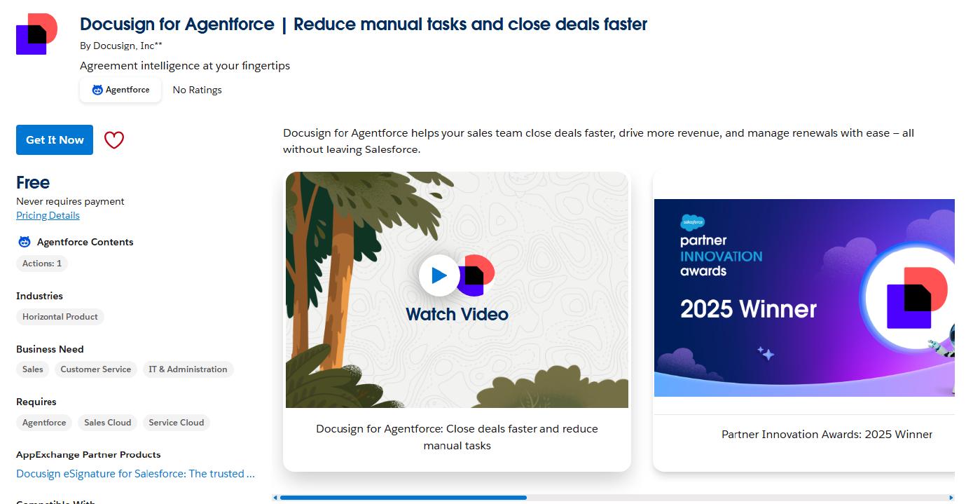Select the Actions: 1 tag
980x504 pixels.
click(42, 264)
